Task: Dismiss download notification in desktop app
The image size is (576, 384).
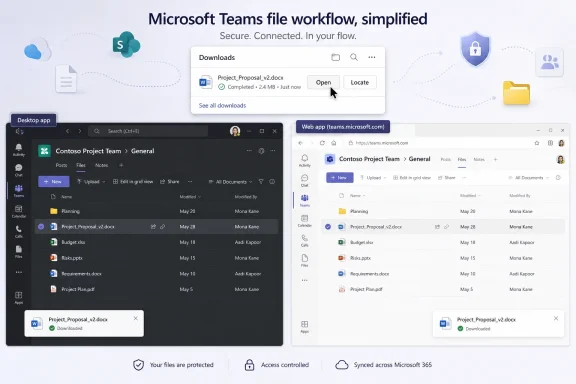Action: [136, 318]
